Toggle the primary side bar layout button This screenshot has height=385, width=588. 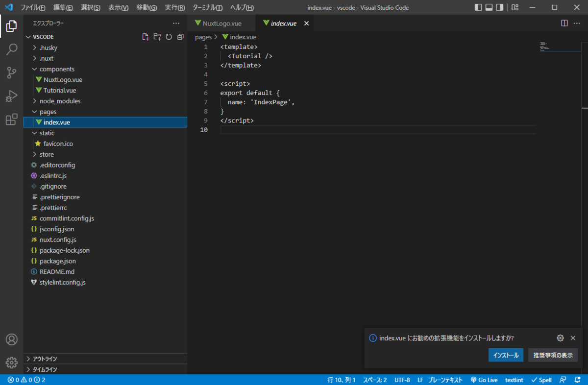coord(478,7)
